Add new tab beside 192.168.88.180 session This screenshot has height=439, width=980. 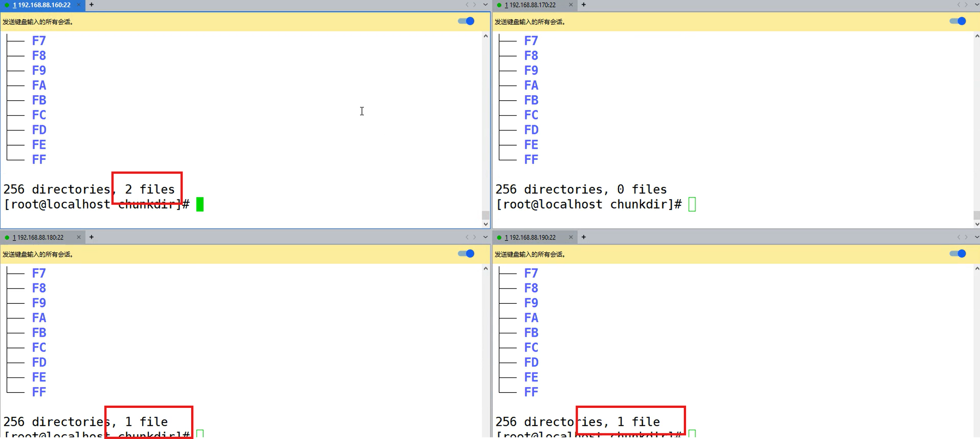[91, 237]
